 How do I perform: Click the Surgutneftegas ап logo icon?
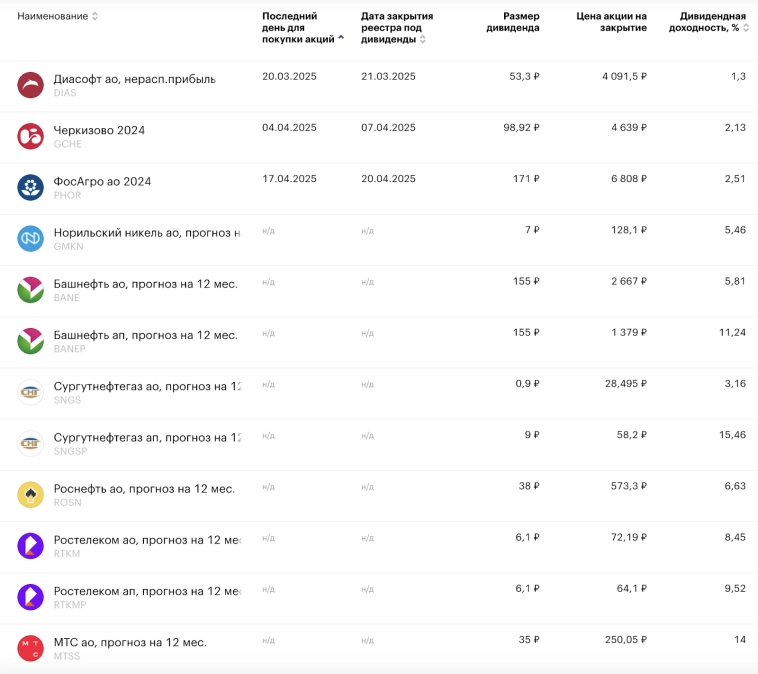(30, 444)
